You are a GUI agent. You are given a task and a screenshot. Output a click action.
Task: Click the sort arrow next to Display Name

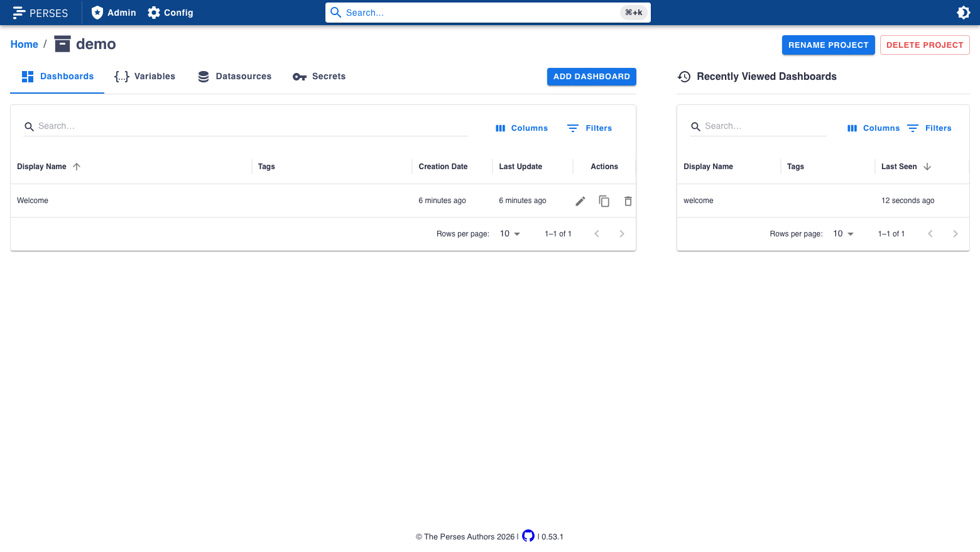coord(77,167)
